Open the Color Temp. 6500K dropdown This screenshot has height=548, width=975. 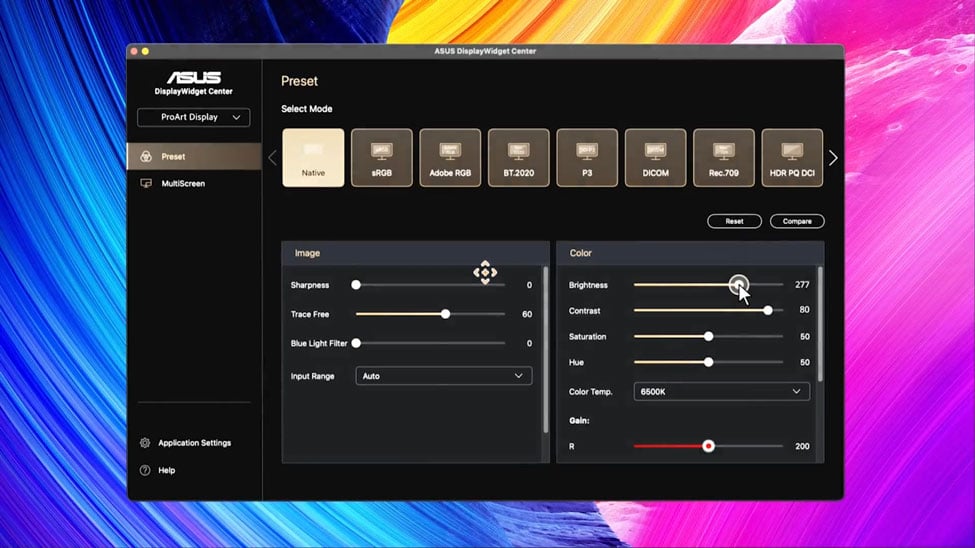click(x=721, y=391)
